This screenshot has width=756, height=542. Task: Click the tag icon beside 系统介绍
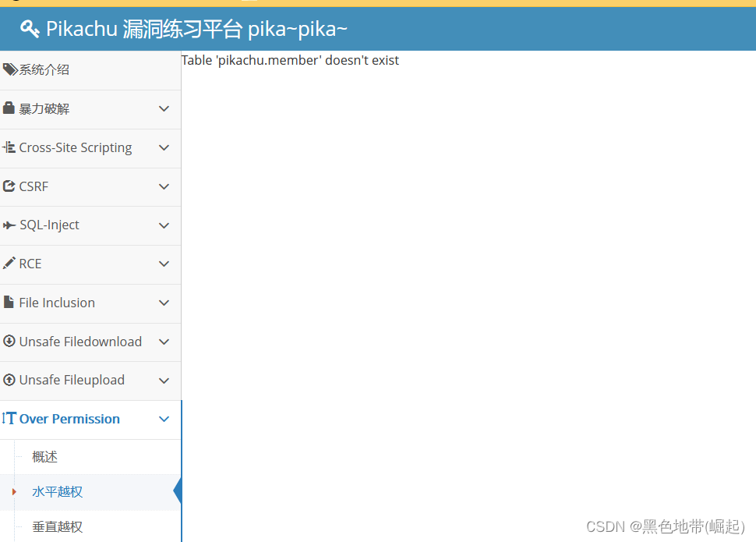pos(10,69)
